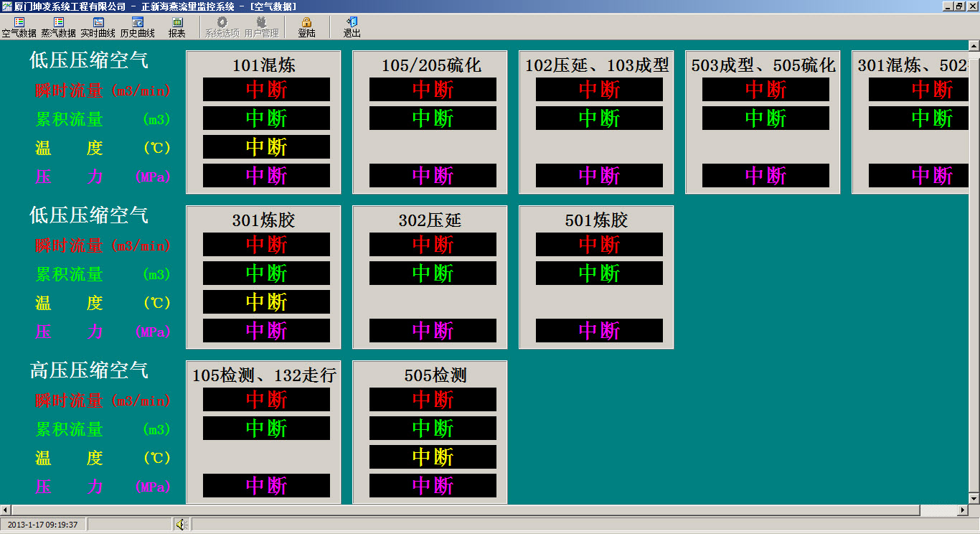The height and width of the screenshot is (534, 980).
Task: Click 501炼胶 cumulative flow green display
Action: click(x=599, y=273)
